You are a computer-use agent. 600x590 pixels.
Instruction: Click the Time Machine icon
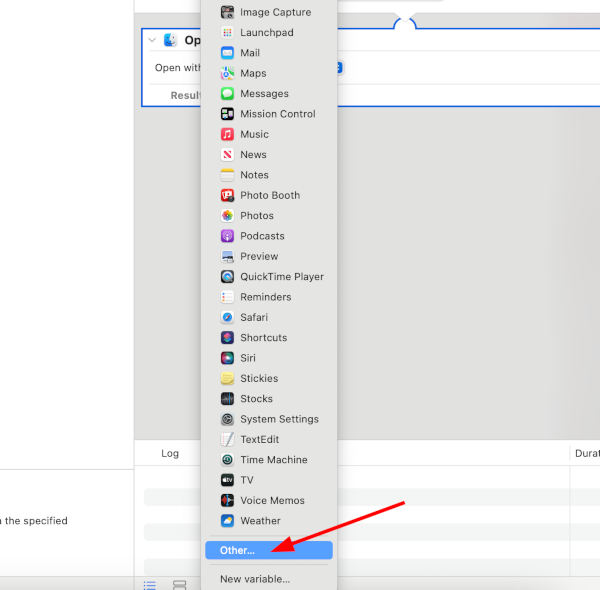pyautogui.click(x=228, y=460)
